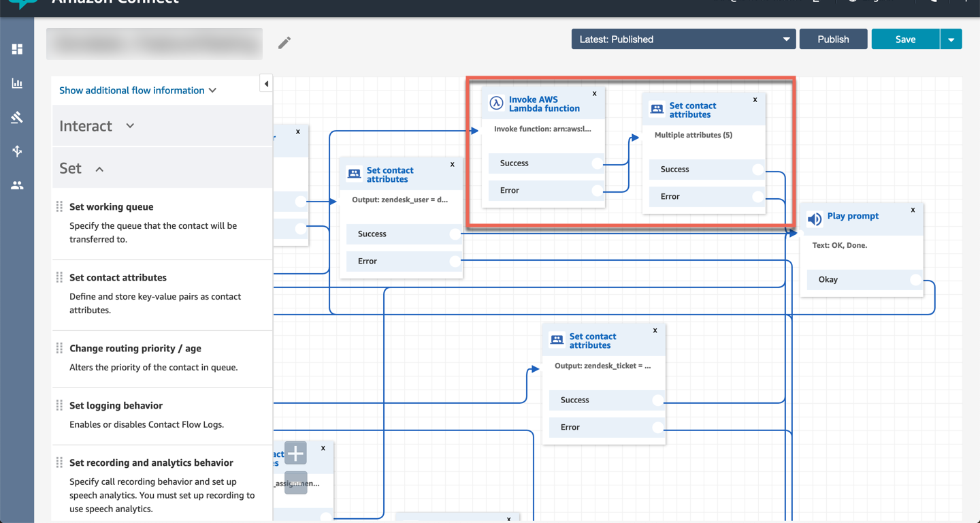The width and height of the screenshot is (980, 523).
Task: Open the Latest: Published version dropdown
Action: 683,39
